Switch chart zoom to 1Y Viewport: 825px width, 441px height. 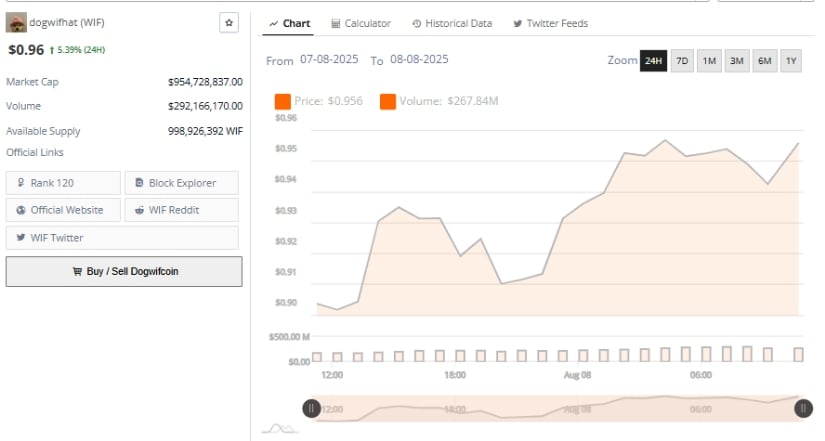tap(791, 61)
